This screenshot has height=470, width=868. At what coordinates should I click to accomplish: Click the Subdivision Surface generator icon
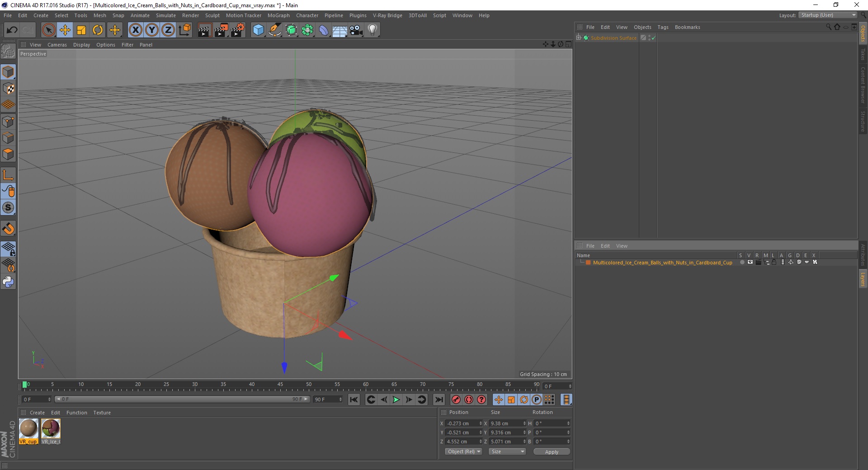click(291, 30)
